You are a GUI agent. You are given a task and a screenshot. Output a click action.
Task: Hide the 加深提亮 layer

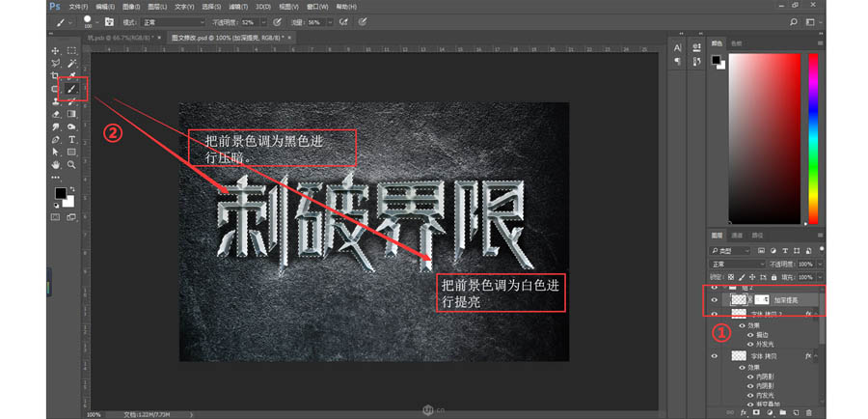click(x=714, y=300)
